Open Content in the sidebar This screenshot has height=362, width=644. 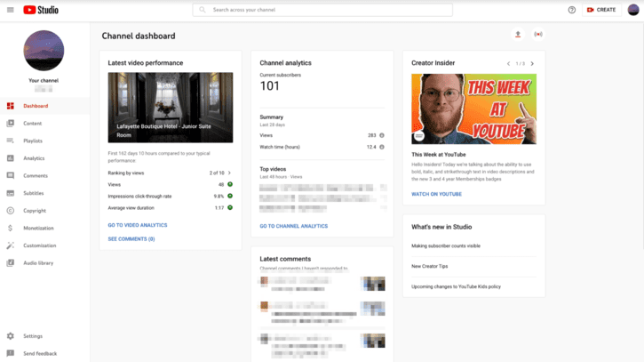(44, 124)
